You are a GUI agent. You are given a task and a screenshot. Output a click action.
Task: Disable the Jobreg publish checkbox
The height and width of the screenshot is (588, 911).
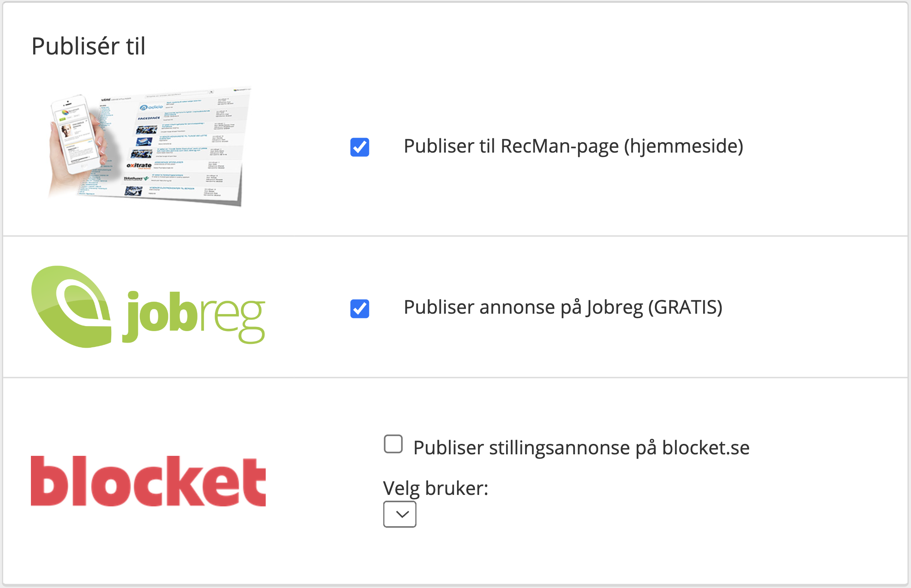tap(360, 309)
